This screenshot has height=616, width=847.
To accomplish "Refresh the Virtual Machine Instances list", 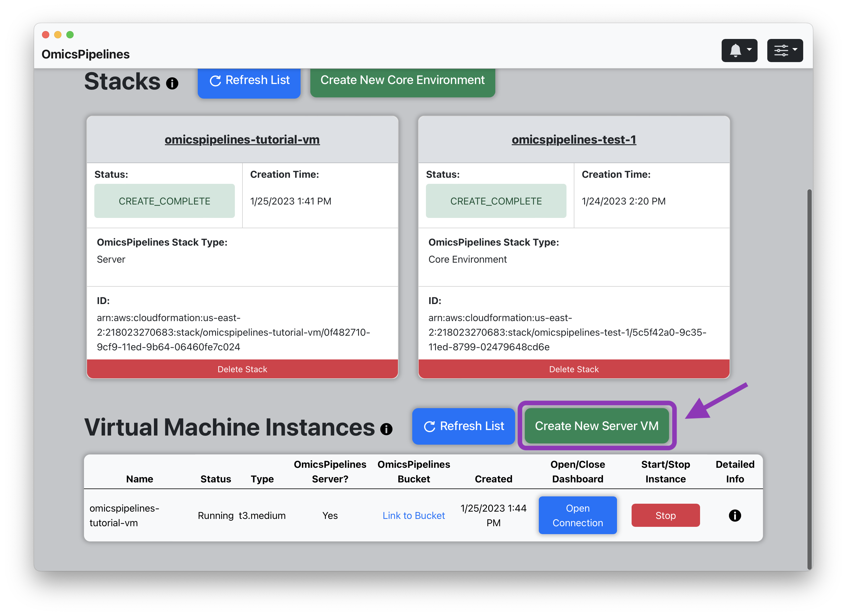I will pos(463,426).
